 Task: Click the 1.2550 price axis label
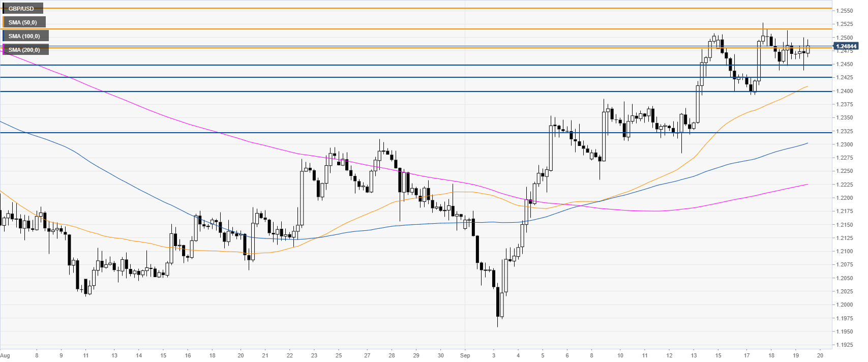(x=845, y=11)
